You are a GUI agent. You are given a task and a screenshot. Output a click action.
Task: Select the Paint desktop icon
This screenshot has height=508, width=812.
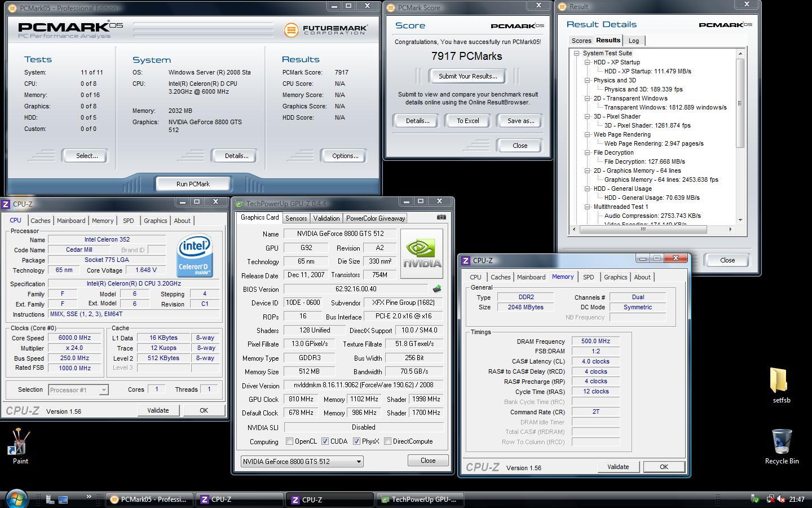click(20, 446)
